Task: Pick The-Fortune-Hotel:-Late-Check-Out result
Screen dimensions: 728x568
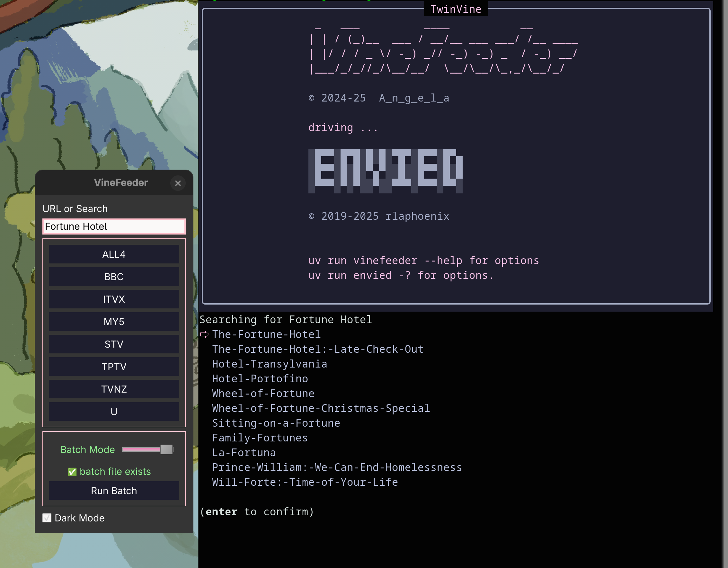Action: tap(317, 349)
